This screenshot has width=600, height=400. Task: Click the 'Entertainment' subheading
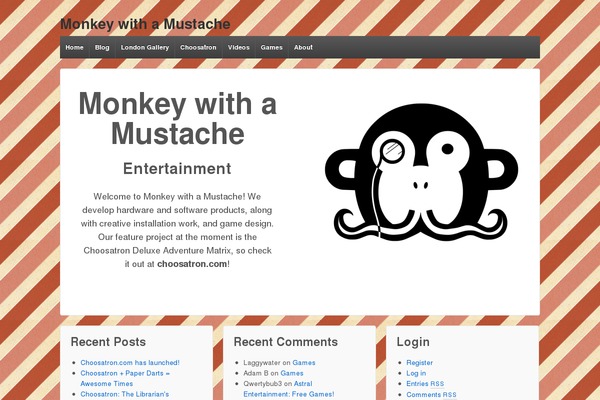(177, 168)
